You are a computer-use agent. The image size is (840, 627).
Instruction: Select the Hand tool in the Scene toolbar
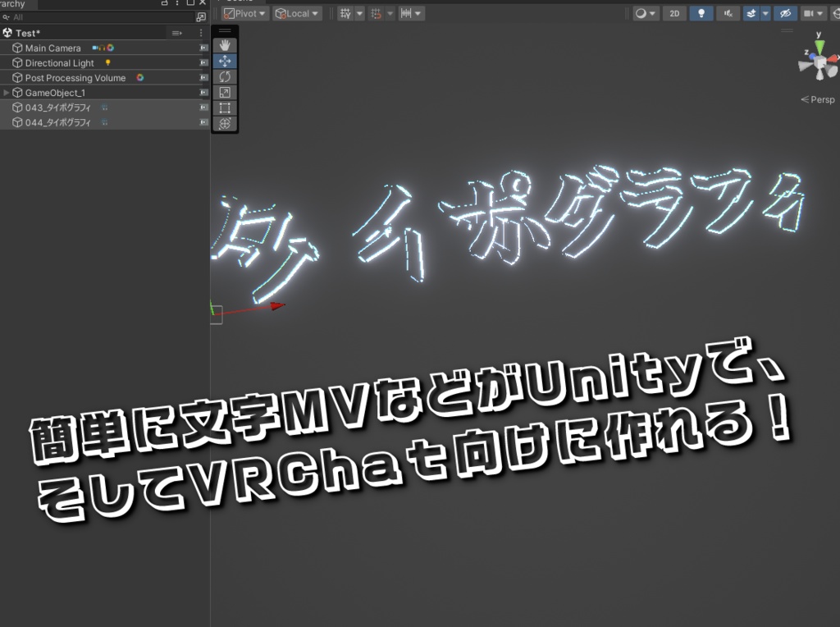click(x=225, y=46)
